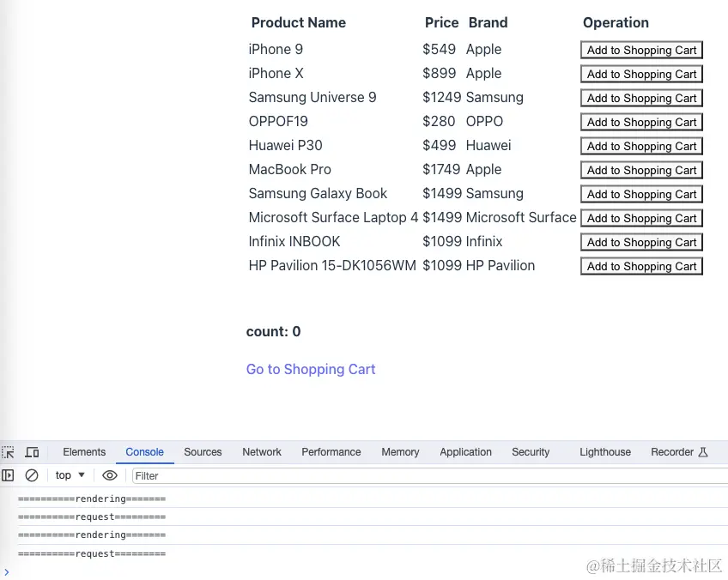The height and width of the screenshot is (580, 728).
Task: Click the $1249 price cell
Action: pos(442,98)
